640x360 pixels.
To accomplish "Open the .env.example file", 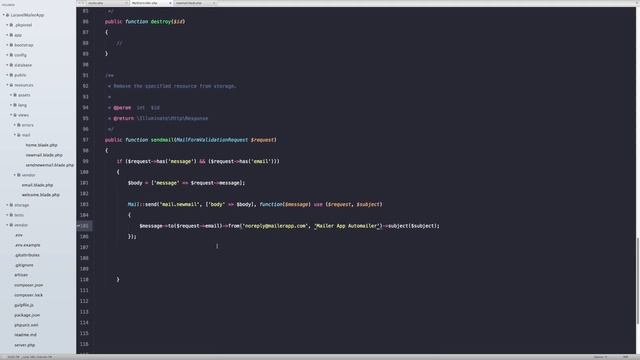I will pos(27,245).
